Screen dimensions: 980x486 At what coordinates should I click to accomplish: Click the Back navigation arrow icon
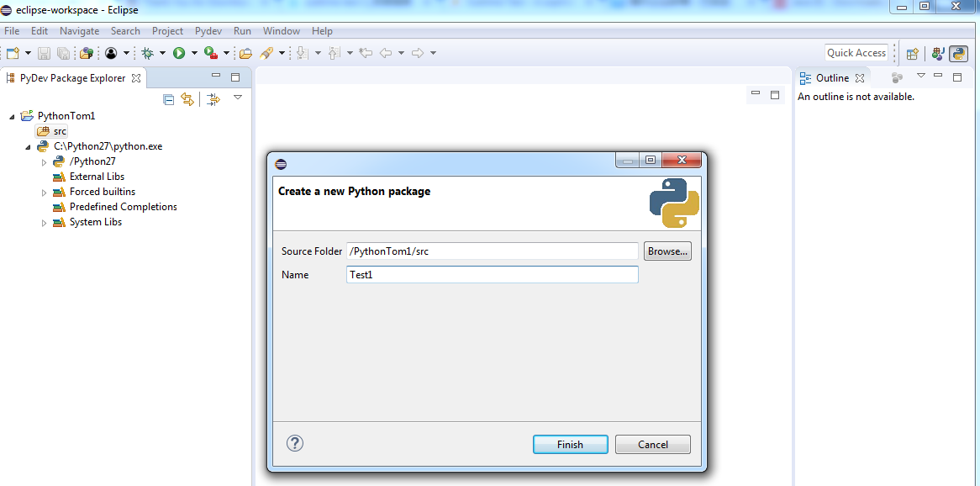pyautogui.click(x=386, y=53)
